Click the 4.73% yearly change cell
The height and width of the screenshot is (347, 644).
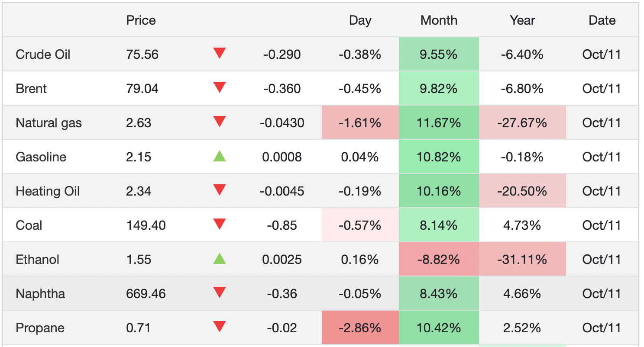tap(522, 225)
